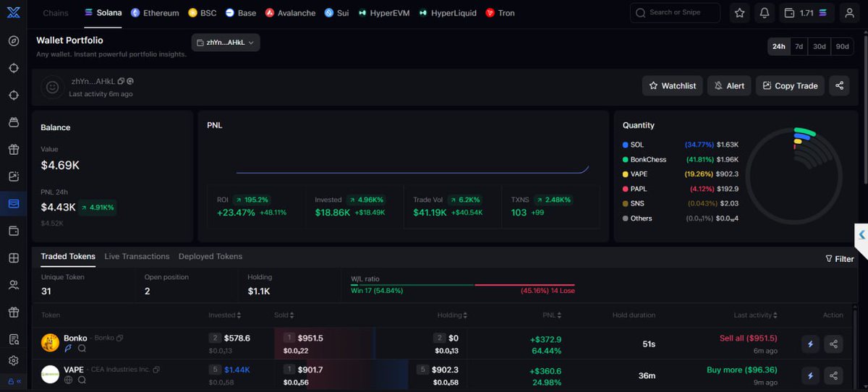Sort table by PNL column

[x=553, y=315]
